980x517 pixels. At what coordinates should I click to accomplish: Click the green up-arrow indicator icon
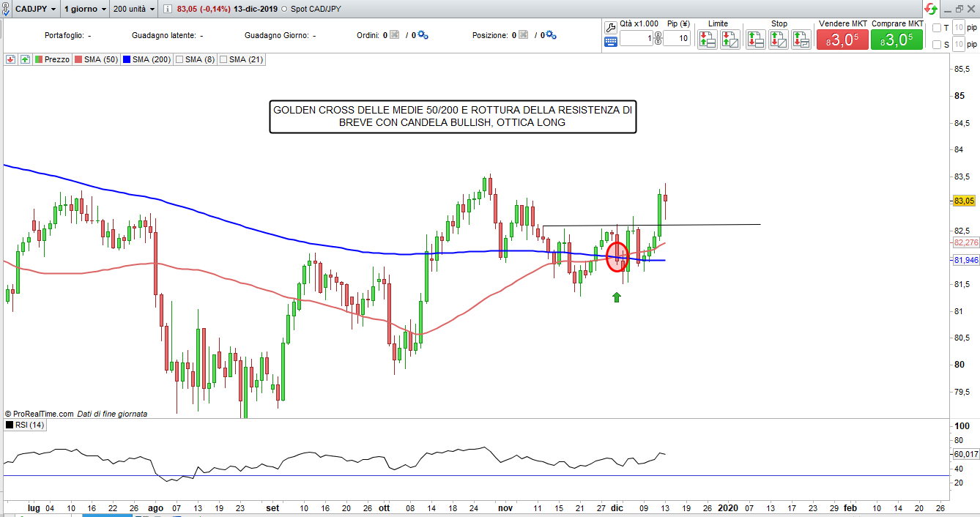[x=25, y=59]
